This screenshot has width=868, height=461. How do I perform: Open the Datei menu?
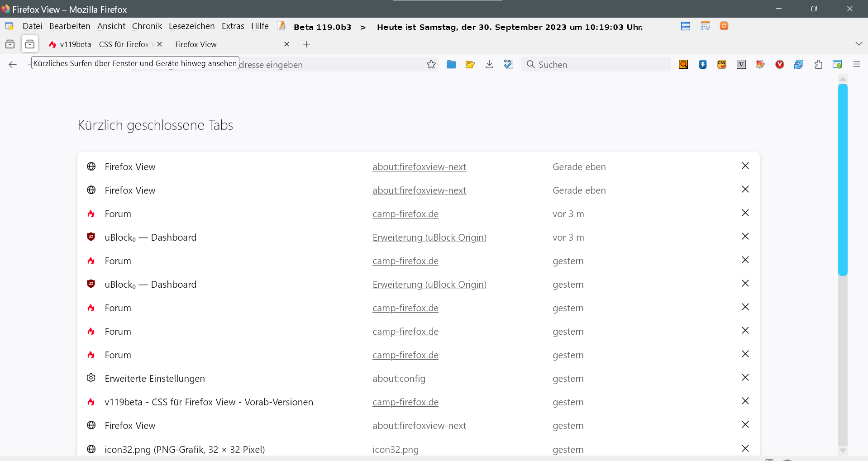coord(32,26)
